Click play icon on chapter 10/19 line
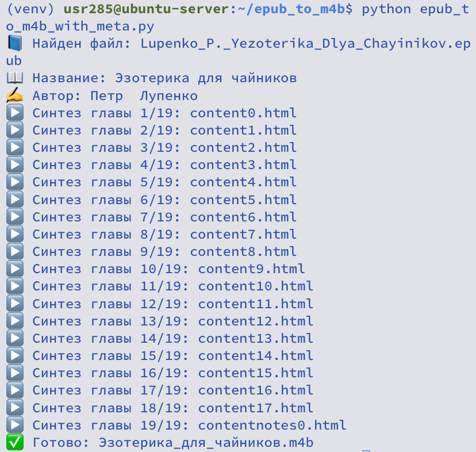Image resolution: width=476 pixels, height=452 pixels. 14,269
